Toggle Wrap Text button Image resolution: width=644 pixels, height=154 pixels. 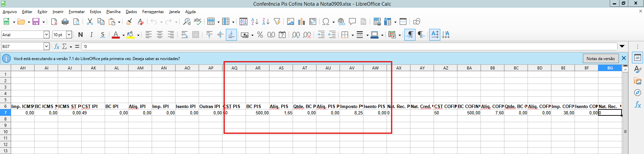[185, 35]
